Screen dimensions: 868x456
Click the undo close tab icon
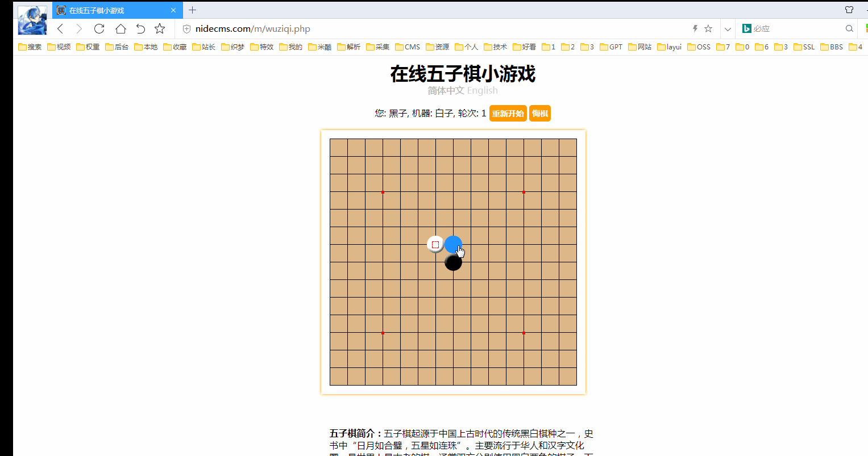[x=140, y=29]
